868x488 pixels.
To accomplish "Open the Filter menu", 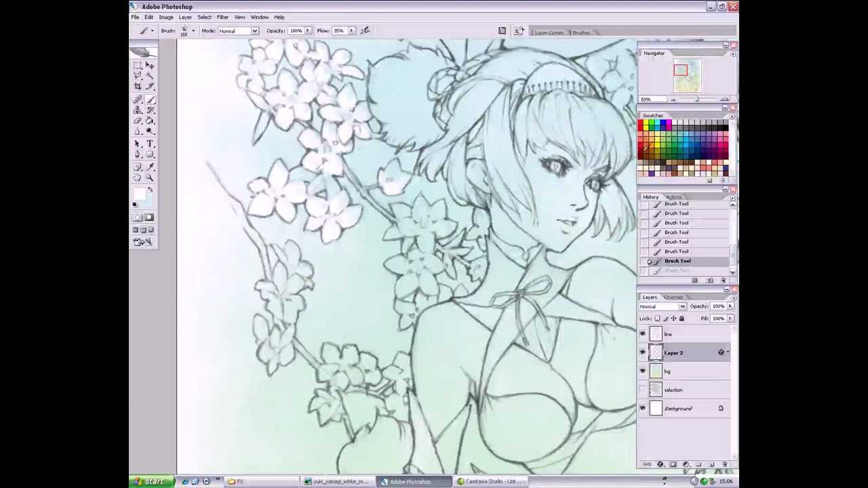I will 222,17.
